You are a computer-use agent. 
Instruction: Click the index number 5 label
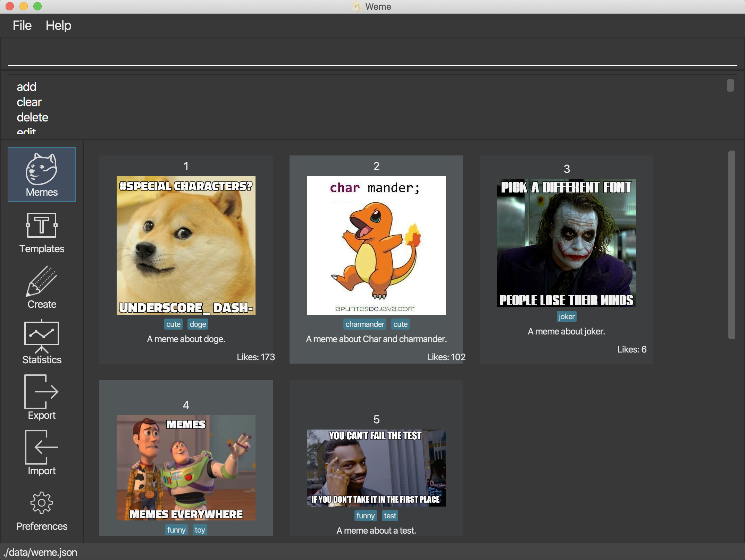pyautogui.click(x=376, y=419)
